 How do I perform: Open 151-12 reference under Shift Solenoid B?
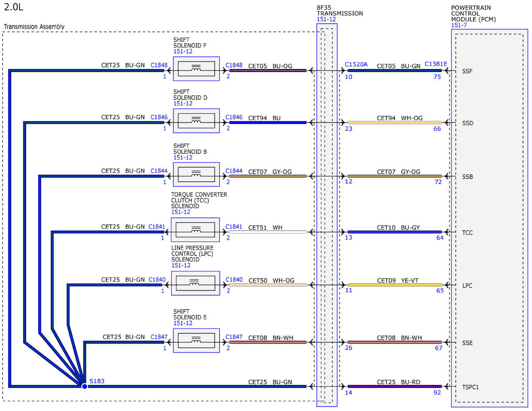[183, 157]
